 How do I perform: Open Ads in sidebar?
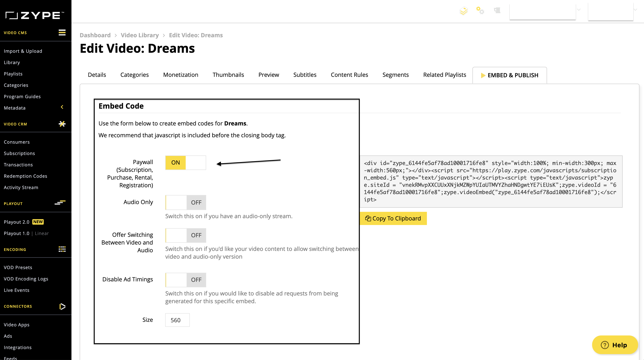pyautogui.click(x=8, y=336)
